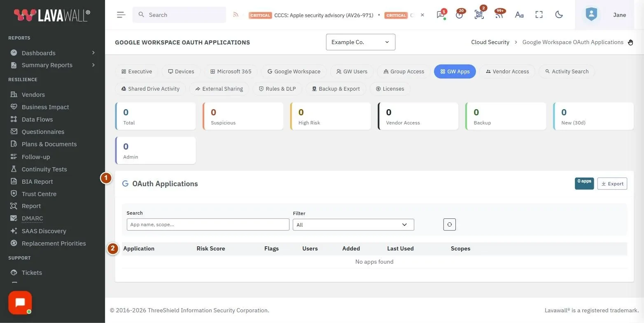Click the New (30d) summary card
Image resolution: width=644 pixels, height=323 pixels.
(x=593, y=116)
